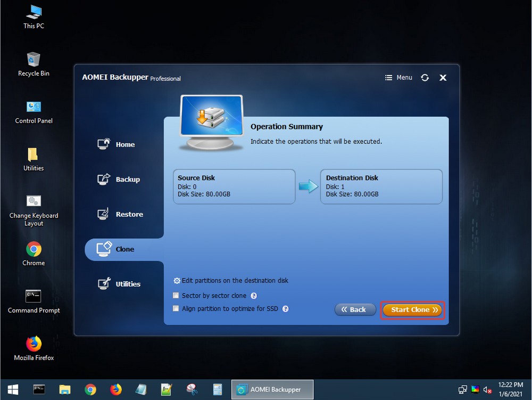Select the Source Disk panel
This screenshot has height=400, width=532.
pos(234,186)
